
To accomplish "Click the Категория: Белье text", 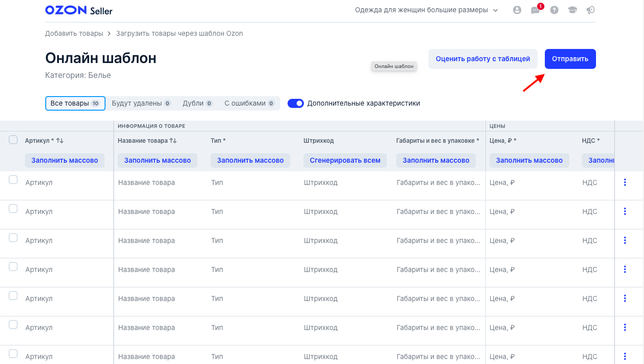I will pos(78,75).
